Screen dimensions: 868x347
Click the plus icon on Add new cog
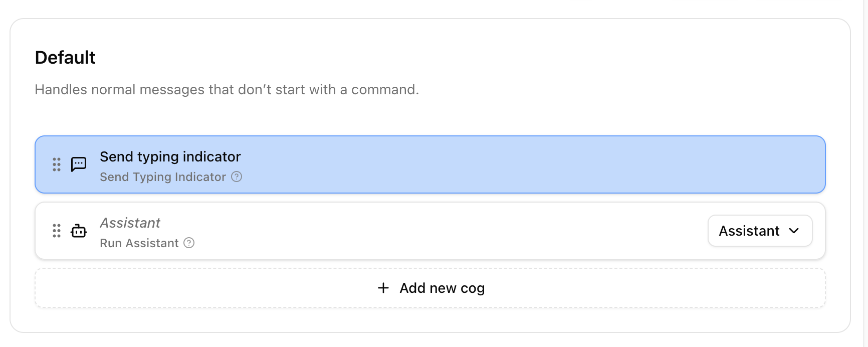click(383, 288)
